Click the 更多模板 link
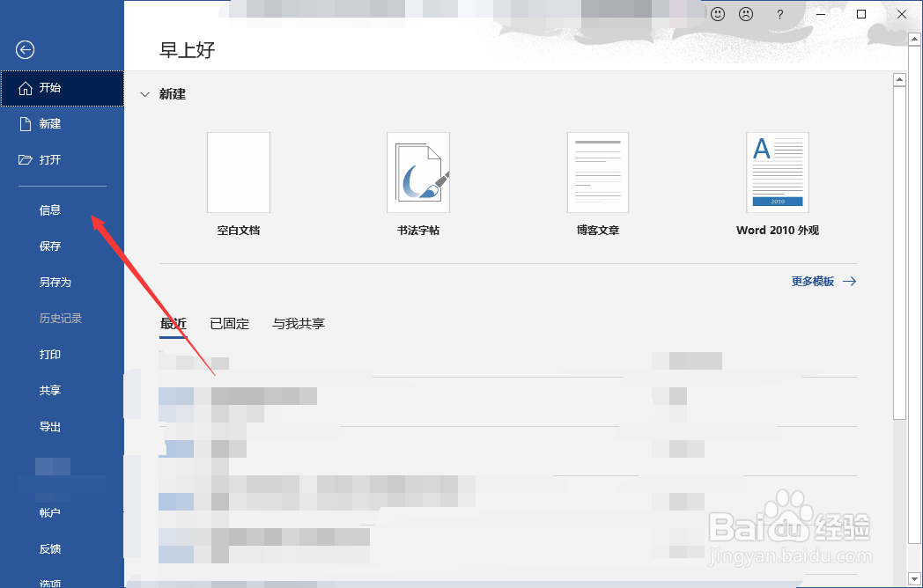The height and width of the screenshot is (588, 923). coord(811,281)
